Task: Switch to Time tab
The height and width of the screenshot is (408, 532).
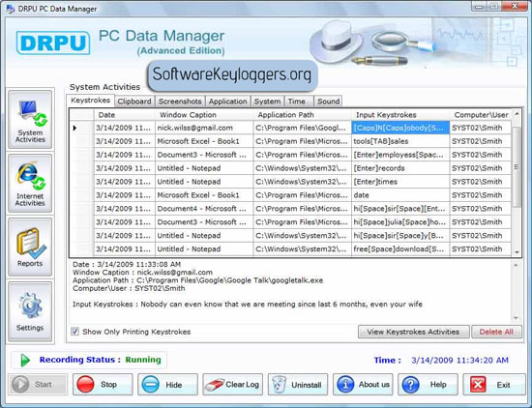Action: [299, 102]
